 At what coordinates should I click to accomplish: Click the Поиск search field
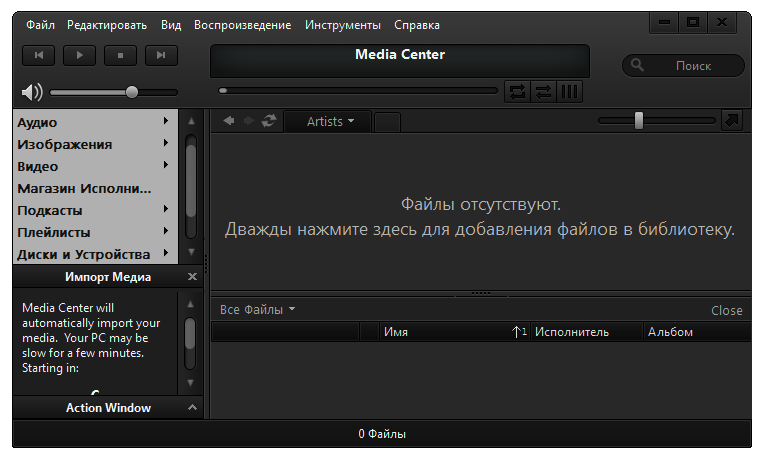click(x=684, y=65)
